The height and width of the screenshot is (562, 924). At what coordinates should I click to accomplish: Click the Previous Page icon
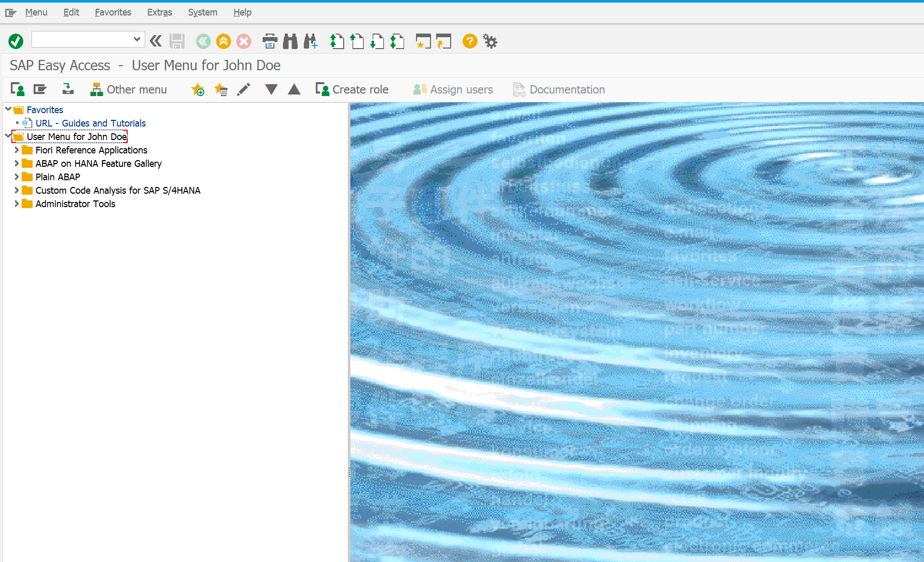point(357,41)
